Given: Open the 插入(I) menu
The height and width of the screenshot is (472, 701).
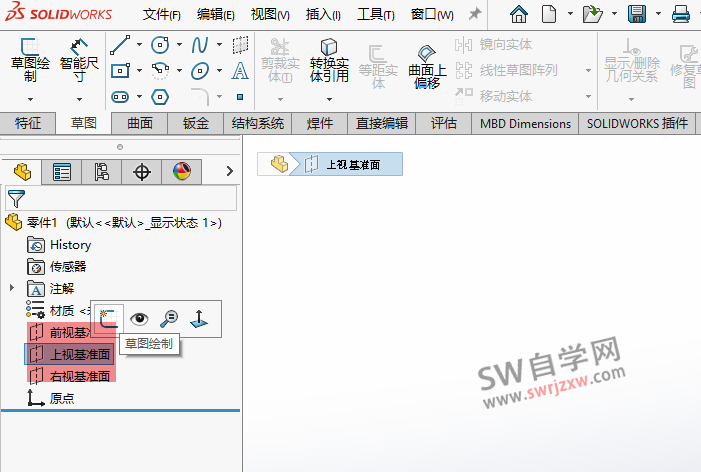Looking at the screenshot, I should [323, 15].
